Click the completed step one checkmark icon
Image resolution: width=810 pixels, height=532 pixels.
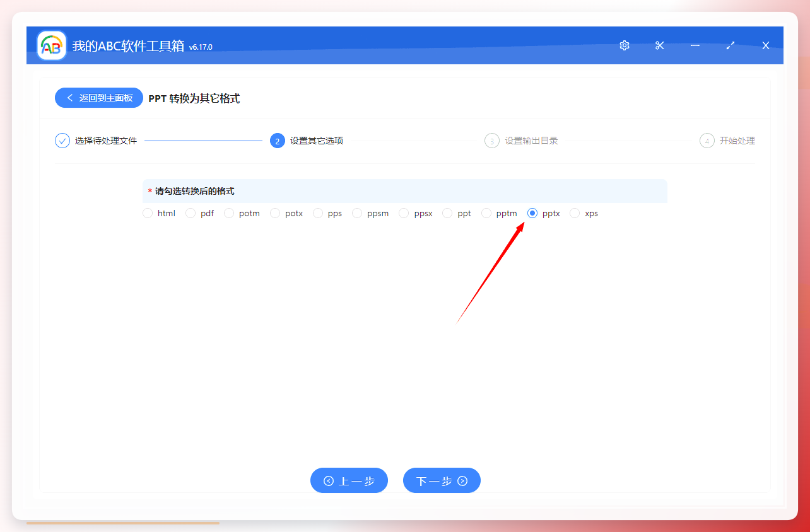coord(62,141)
